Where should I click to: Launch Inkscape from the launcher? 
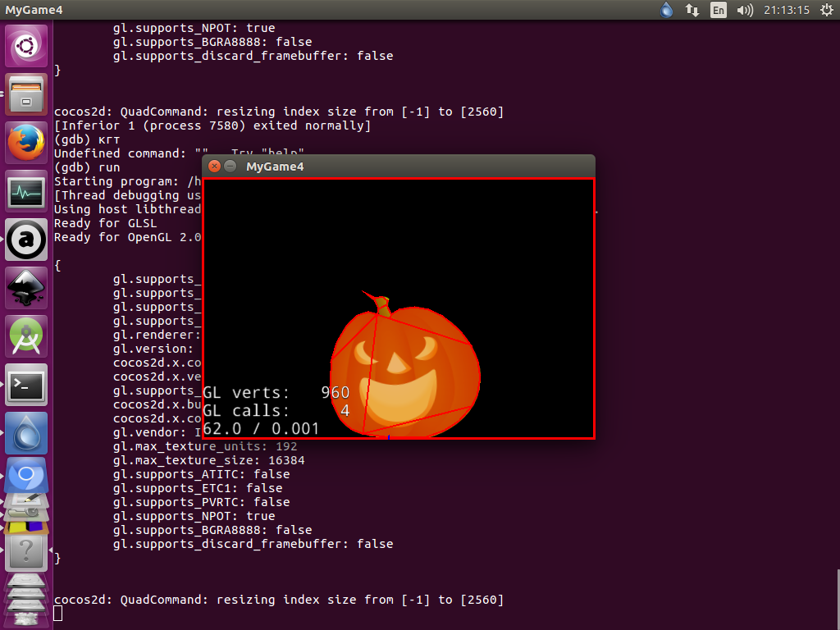click(x=26, y=288)
